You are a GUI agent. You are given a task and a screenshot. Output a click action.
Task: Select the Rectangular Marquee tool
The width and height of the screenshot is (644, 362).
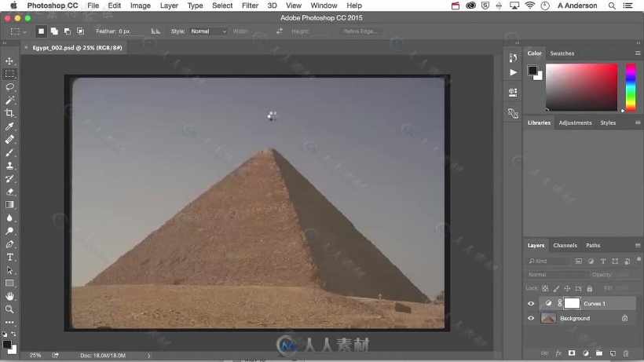pos(9,74)
